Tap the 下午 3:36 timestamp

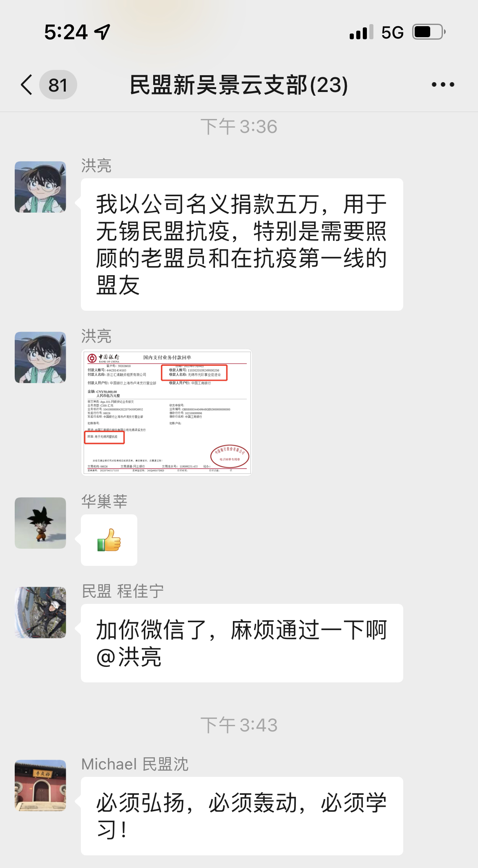[x=239, y=127]
